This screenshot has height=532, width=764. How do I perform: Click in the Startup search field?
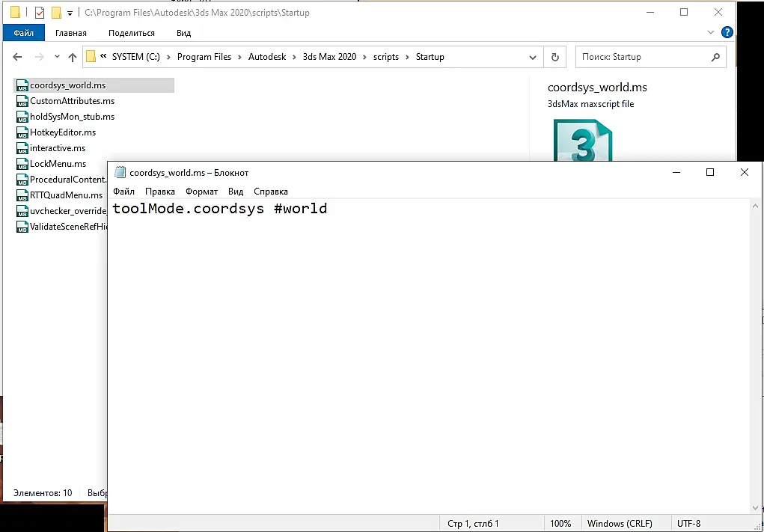(650, 57)
